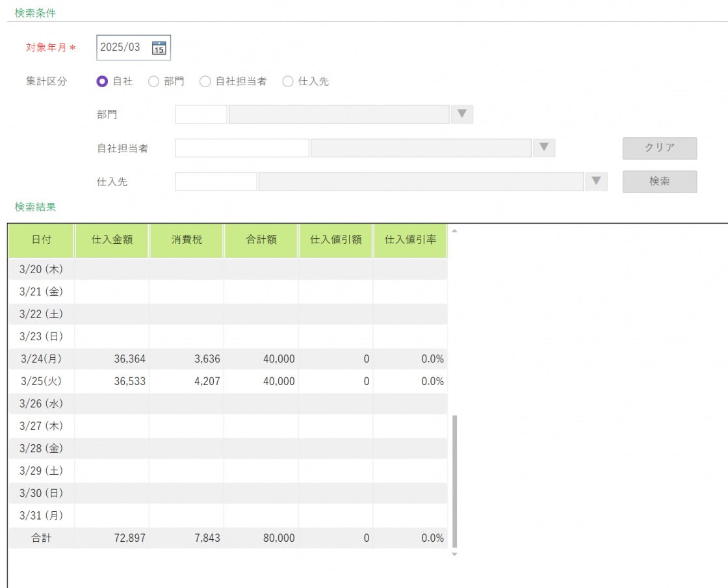
Task: Click the results table vertical scrollbar thumb
Action: click(454, 481)
